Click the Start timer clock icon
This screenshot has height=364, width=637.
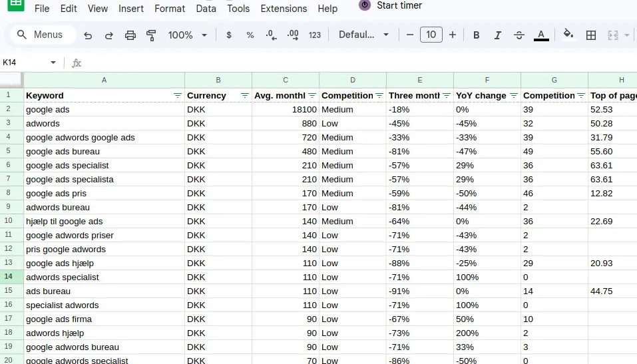click(x=365, y=5)
